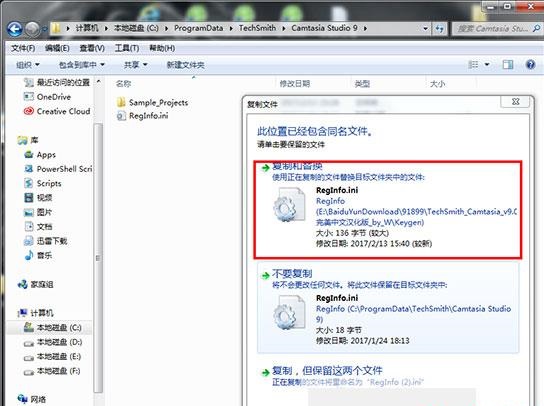Choose 复制和替换 option in copy dialog
This screenshot has width=544, height=406.
click(x=388, y=210)
